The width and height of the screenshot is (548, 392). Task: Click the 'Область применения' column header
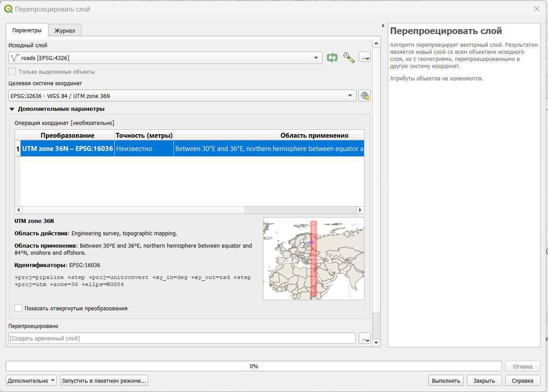tap(269, 136)
